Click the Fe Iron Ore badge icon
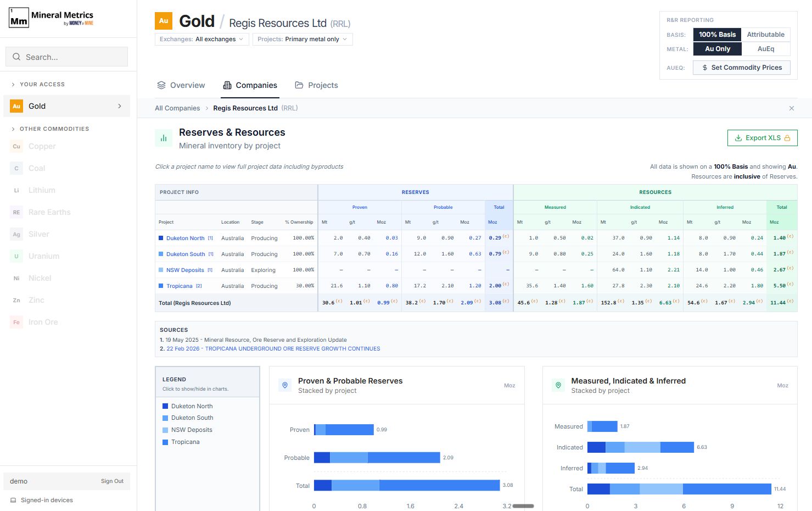Screen dimensions: 812x511 pyautogui.click(x=16, y=322)
